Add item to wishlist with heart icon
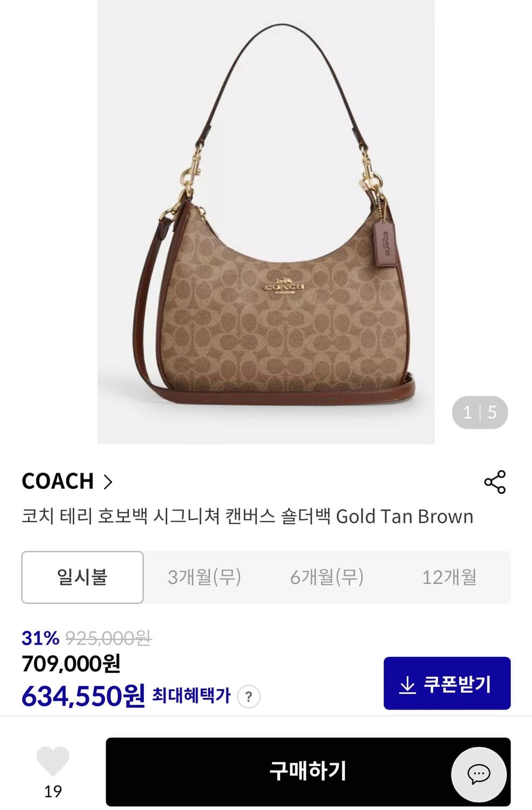532x810 pixels. [x=53, y=761]
